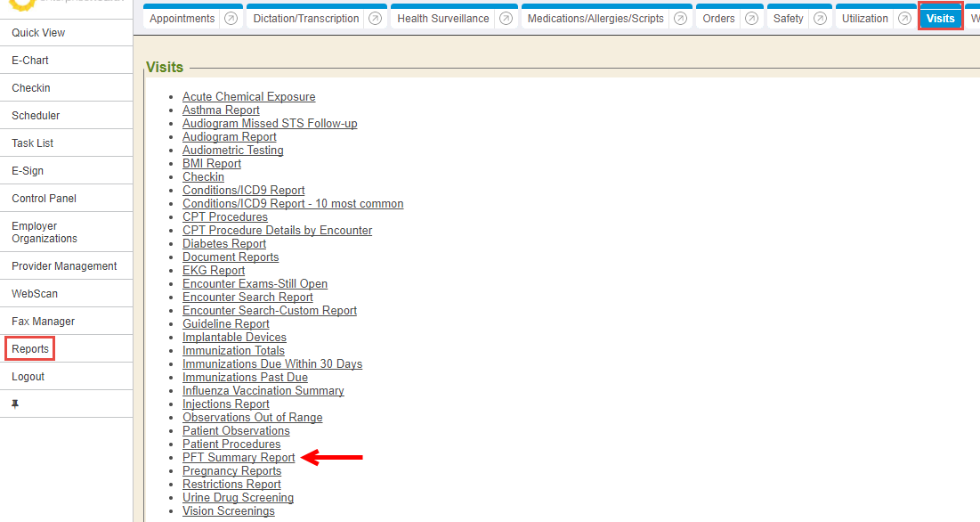The width and height of the screenshot is (980, 522).
Task: Open Scheduler from the side menu
Action: click(36, 116)
